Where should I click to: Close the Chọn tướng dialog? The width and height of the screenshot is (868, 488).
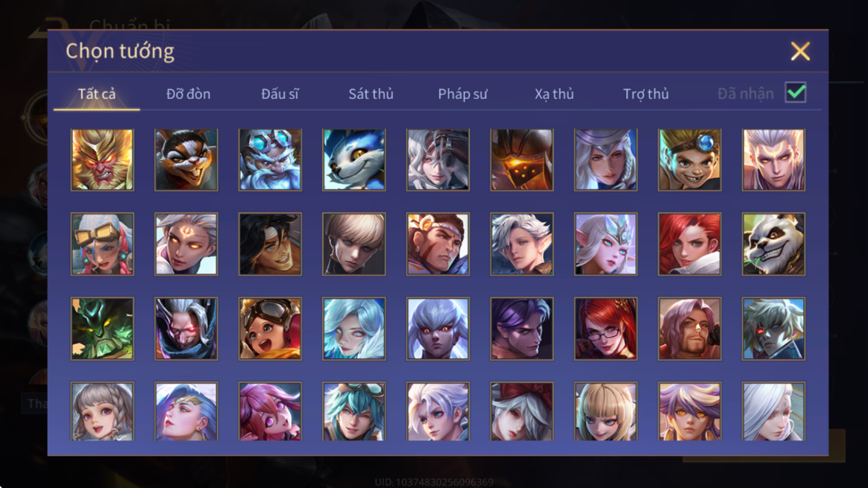[x=800, y=51]
